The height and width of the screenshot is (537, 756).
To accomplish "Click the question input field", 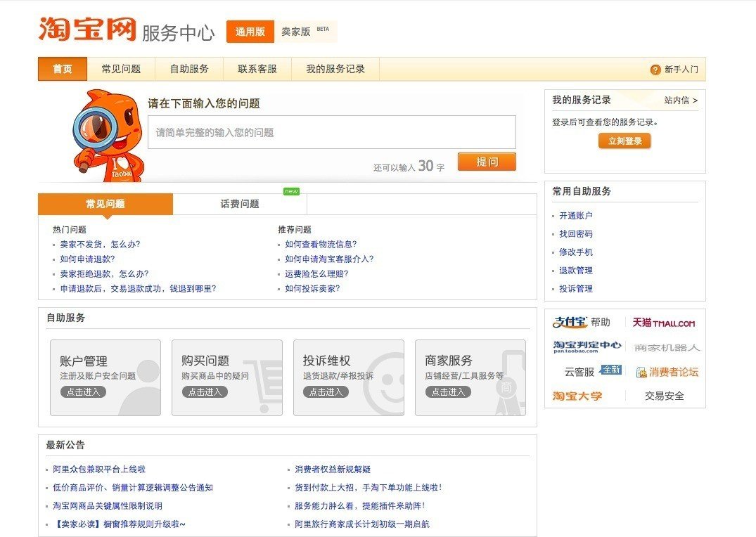I will [332, 132].
